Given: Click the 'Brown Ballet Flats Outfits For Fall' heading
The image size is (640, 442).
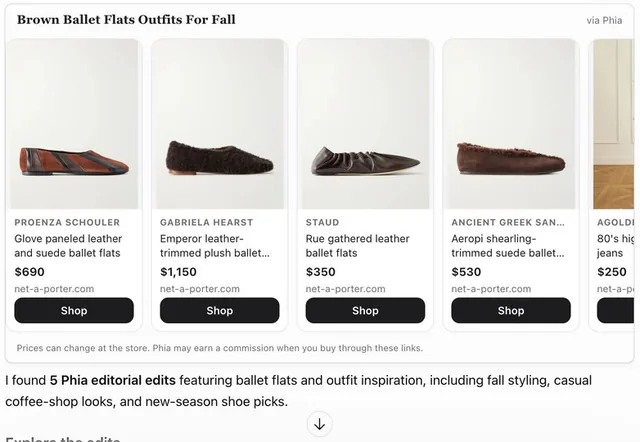Looking at the screenshot, I should coord(126,20).
